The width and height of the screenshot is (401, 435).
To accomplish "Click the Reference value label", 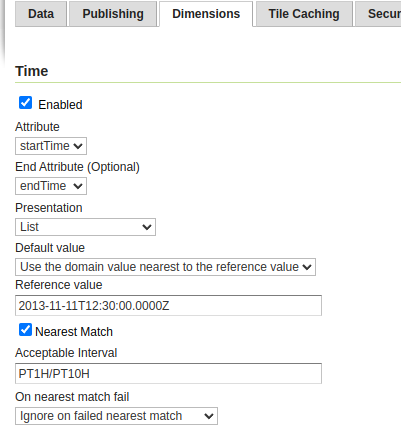I will point(59,285).
